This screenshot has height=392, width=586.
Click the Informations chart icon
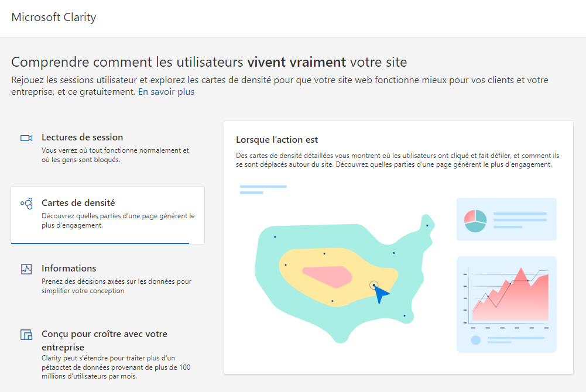coord(26,269)
